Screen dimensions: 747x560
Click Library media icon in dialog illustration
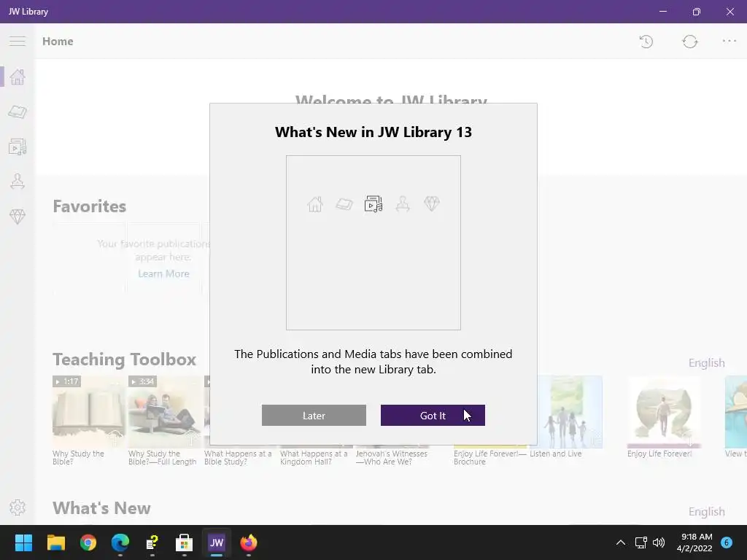[373, 204]
